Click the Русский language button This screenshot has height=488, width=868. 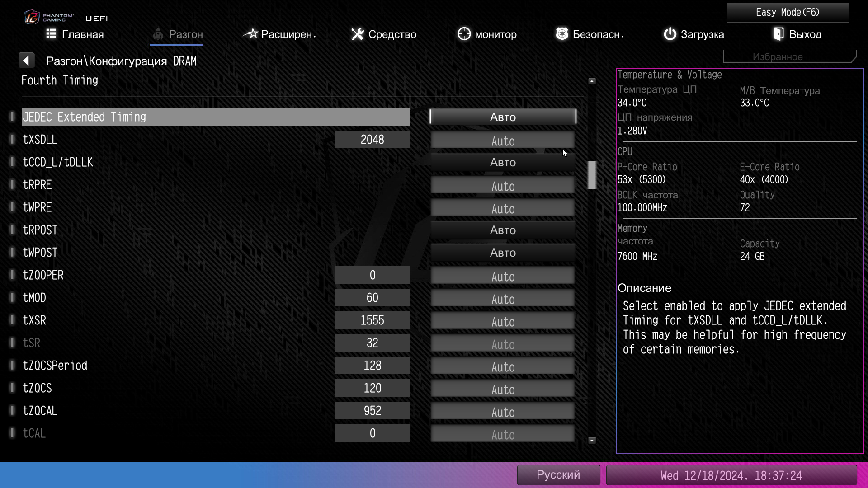pos(558,475)
